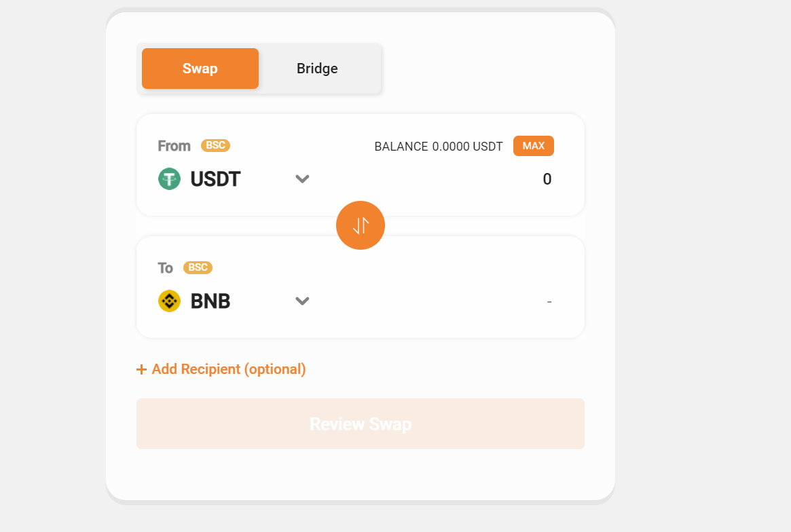Expand the USDT token dropdown chevron
This screenshot has width=791, height=532.
(x=302, y=179)
